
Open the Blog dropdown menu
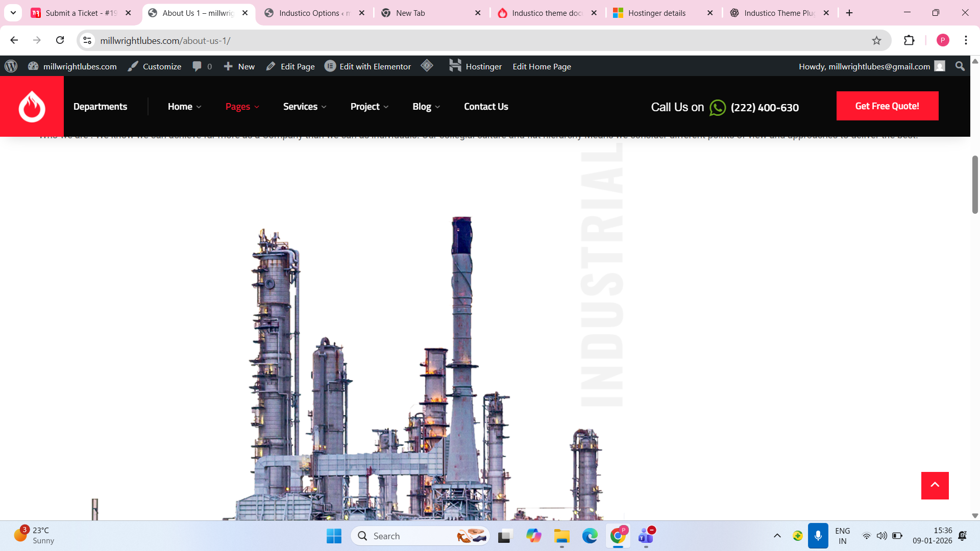click(x=426, y=107)
